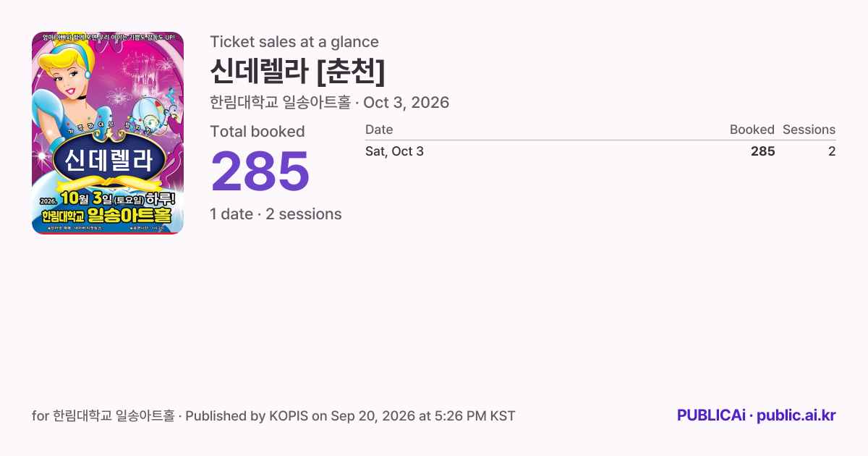
Task: Click the large 285 total booked number
Action: click(260, 172)
